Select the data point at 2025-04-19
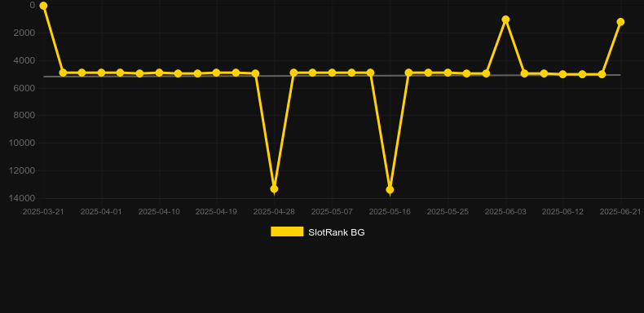The height and width of the screenshot is (313, 644). click(x=217, y=73)
